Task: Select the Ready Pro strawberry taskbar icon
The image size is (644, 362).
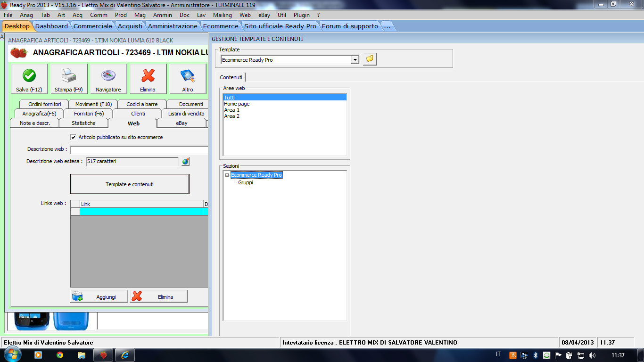Action: [x=103, y=355]
